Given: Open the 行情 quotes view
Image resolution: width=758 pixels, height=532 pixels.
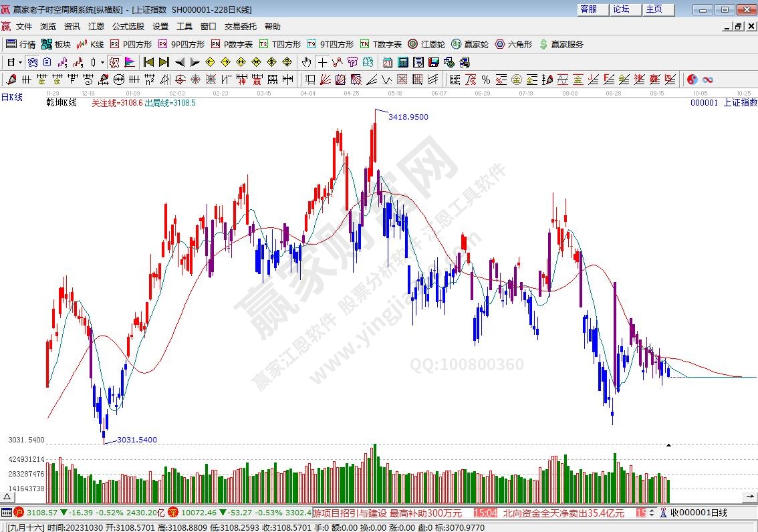Looking at the screenshot, I should tap(21, 44).
